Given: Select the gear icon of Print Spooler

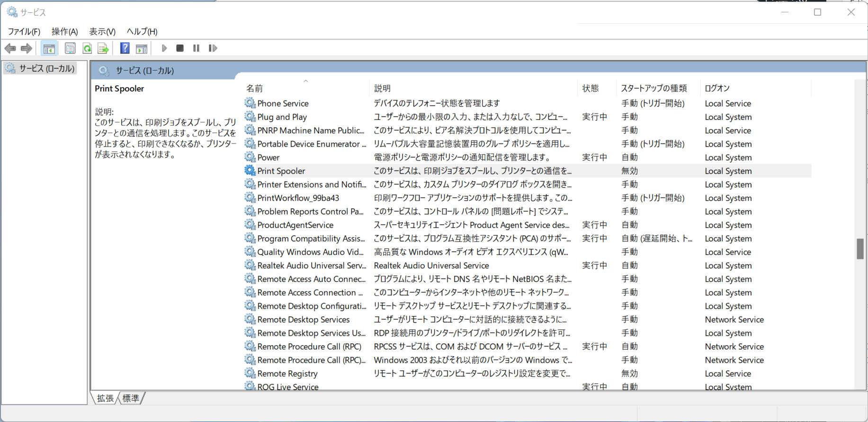Looking at the screenshot, I should (250, 171).
